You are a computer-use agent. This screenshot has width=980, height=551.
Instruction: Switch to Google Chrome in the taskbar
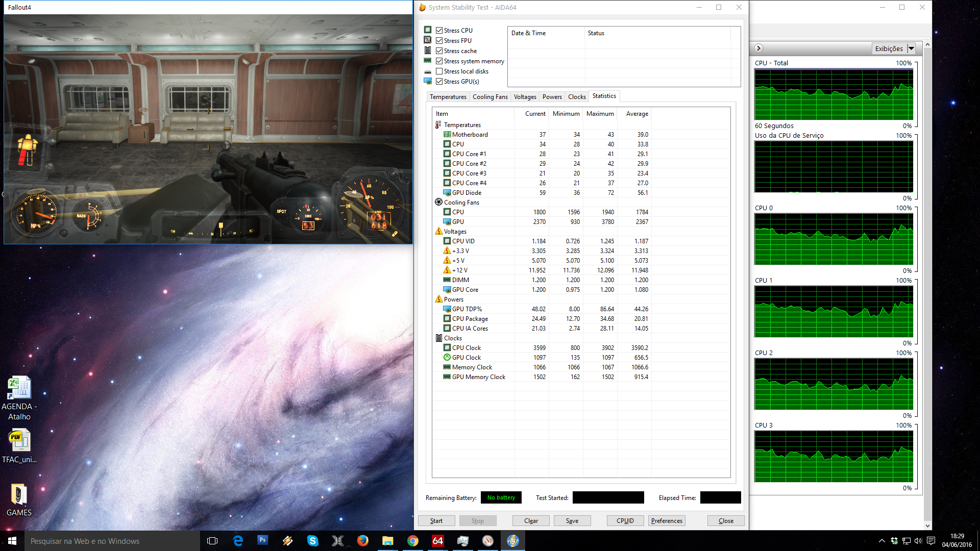point(413,541)
